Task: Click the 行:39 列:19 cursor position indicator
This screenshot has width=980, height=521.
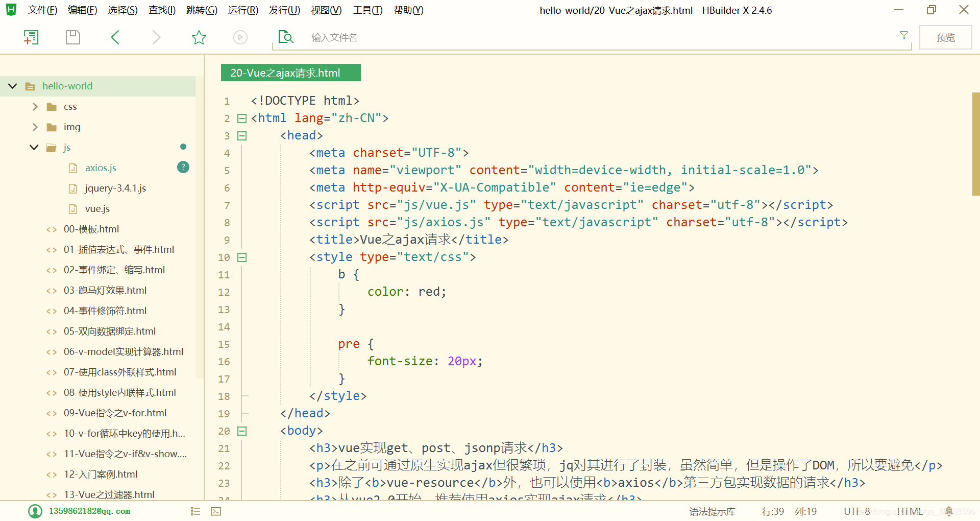Action: (x=789, y=511)
